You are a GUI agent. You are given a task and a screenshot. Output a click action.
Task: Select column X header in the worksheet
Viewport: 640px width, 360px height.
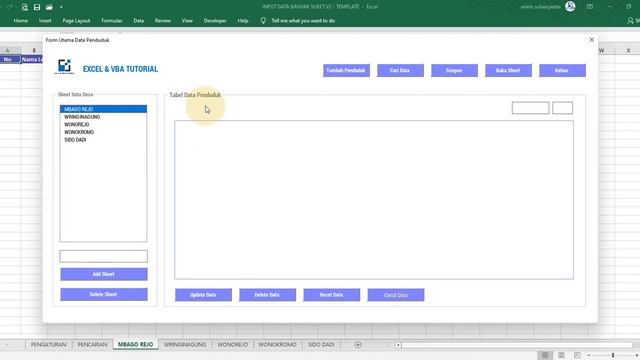pyautogui.click(x=628, y=51)
